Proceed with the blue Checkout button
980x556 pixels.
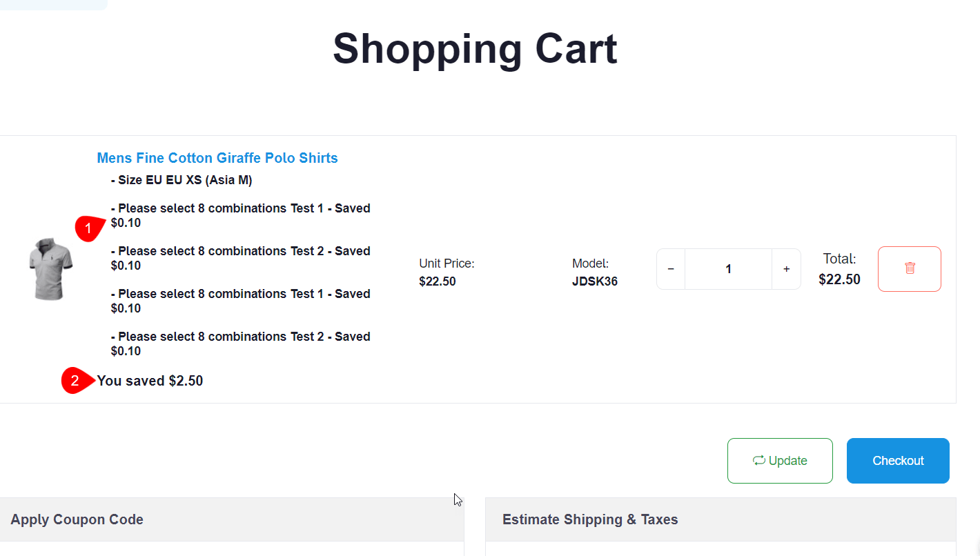pyautogui.click(x=898, y=461)
